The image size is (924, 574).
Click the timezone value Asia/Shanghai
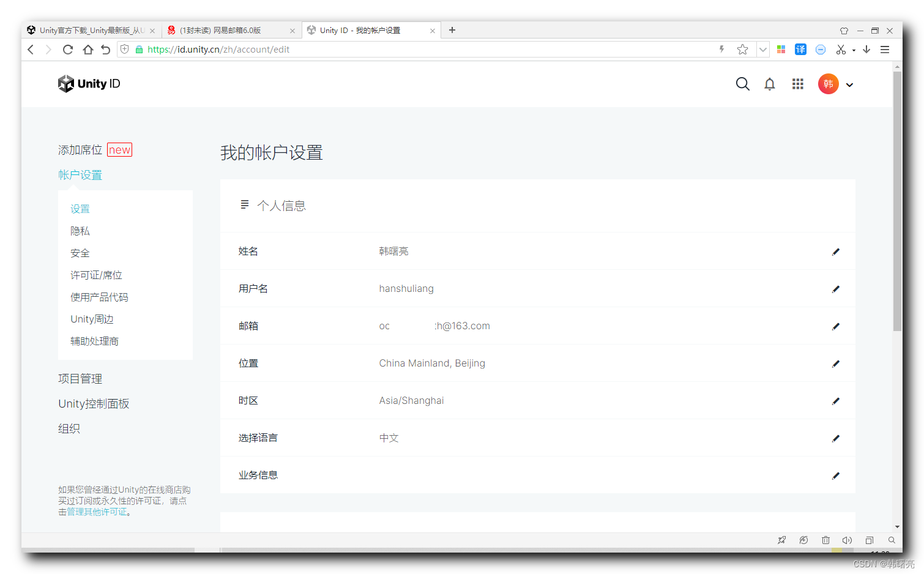(x=411, y=401)
